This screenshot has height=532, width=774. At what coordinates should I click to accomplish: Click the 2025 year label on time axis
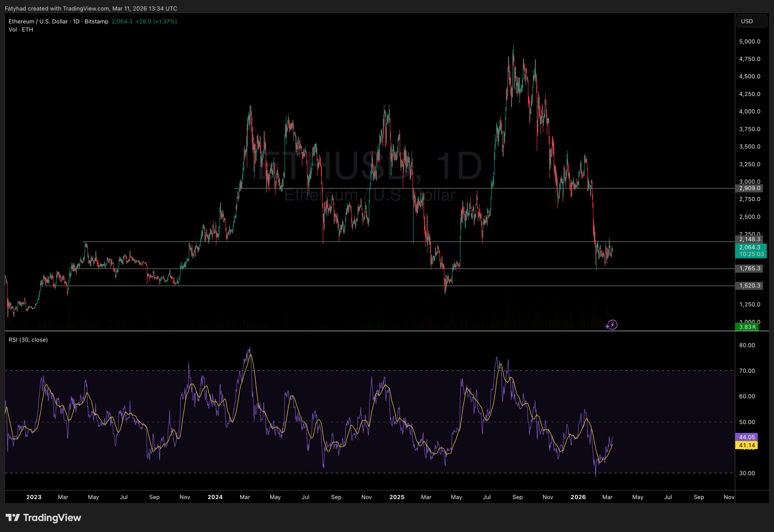(397, 497)
